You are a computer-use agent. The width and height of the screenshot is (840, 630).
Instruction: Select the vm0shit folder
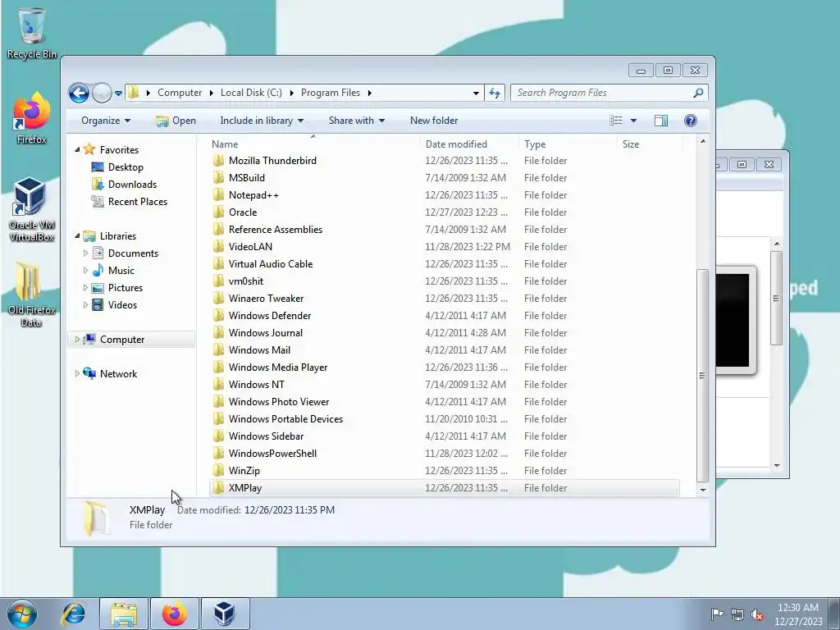click(246, 281)
